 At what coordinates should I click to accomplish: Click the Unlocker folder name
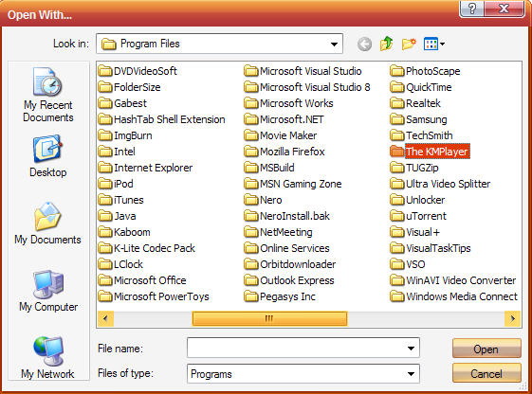click(426, 200)
